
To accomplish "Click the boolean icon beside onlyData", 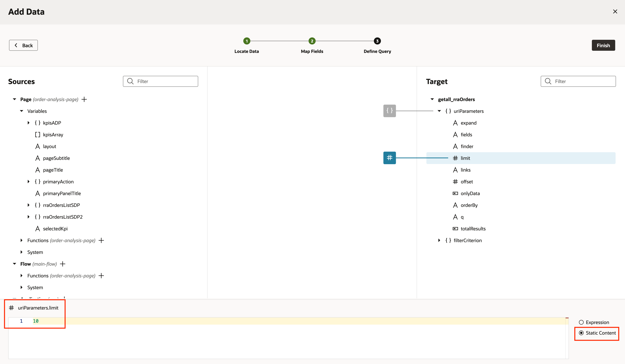I will [455, 193].
